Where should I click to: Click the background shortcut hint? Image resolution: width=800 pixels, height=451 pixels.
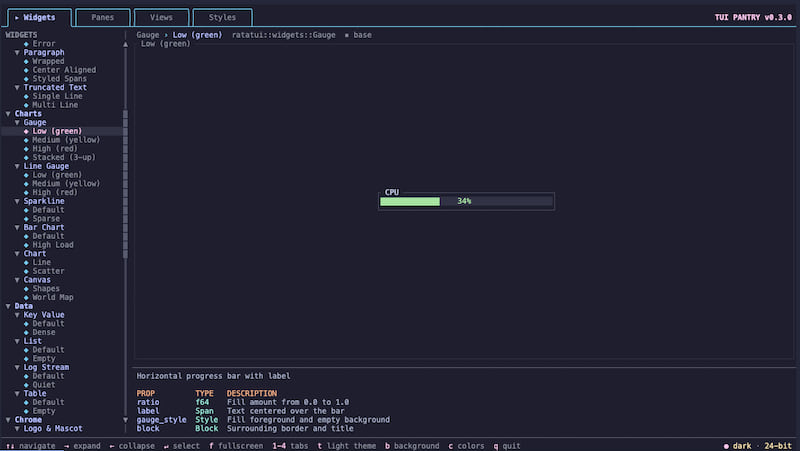tap(412, 446)
